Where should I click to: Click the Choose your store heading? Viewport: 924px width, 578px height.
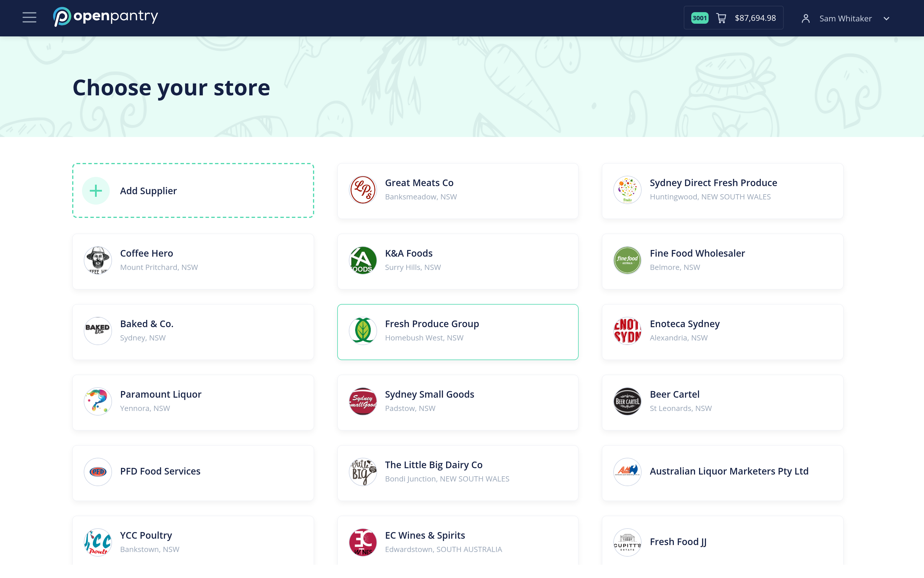(x=172, y=88)
